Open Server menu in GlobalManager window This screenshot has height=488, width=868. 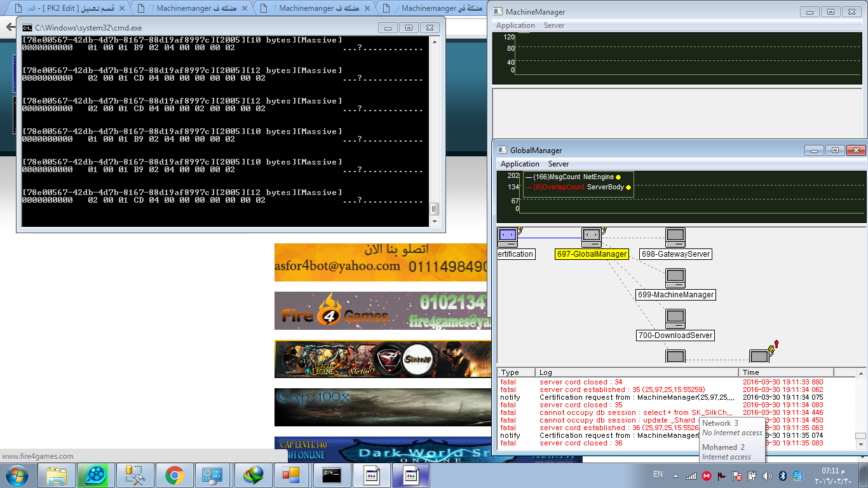tap(559, 164)
